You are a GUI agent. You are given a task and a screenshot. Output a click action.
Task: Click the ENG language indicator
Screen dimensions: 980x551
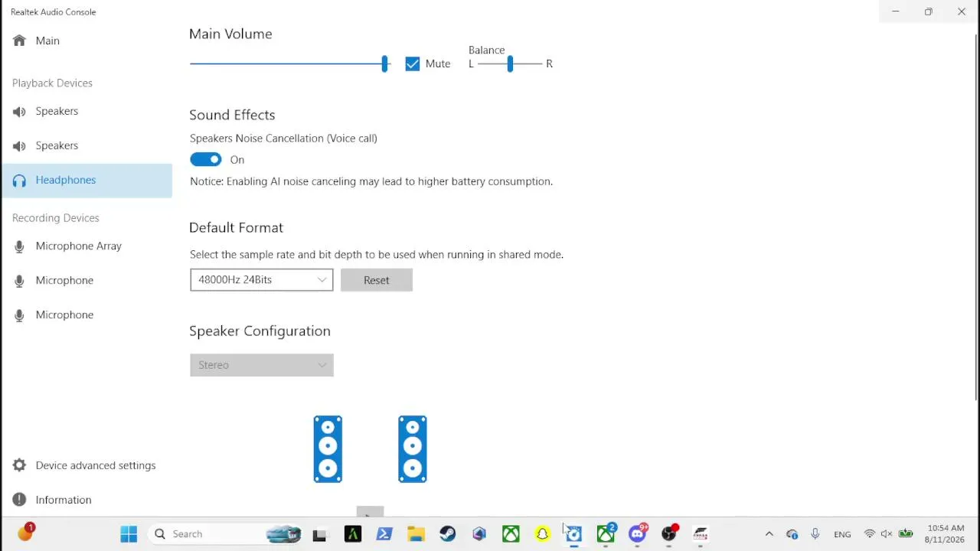click(x=842, y=534)
